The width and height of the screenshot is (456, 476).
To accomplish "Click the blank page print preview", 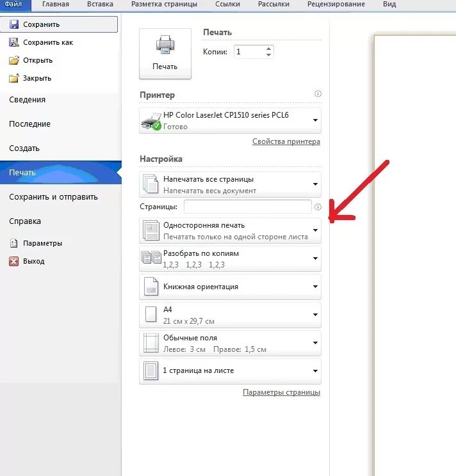I will pos(415,255).
